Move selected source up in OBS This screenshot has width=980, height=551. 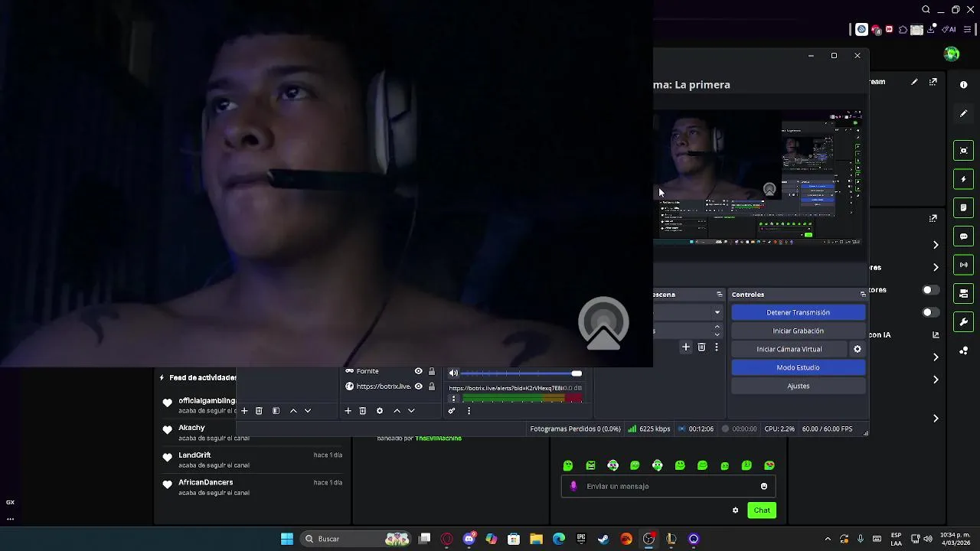[x=397, y=411]
